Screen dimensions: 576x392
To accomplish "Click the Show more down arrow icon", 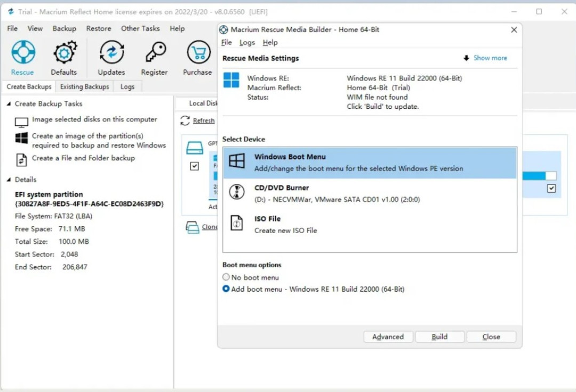I will [466, 58].
